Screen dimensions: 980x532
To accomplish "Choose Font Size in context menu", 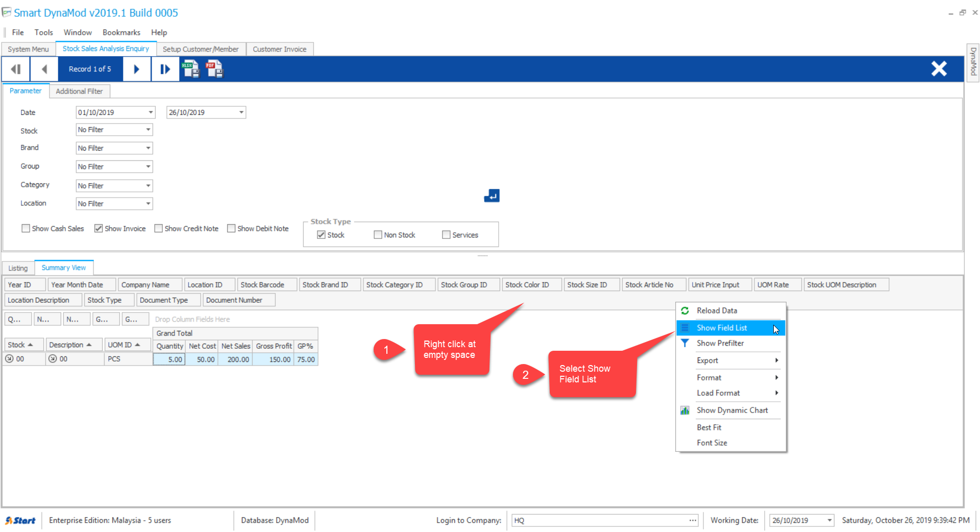I will (x=731, y=443).
